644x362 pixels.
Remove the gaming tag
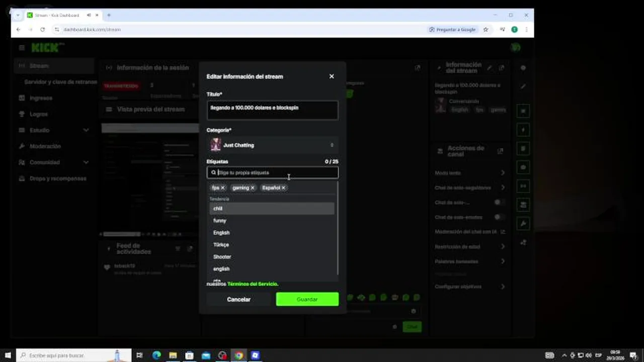tap(253, 188)
